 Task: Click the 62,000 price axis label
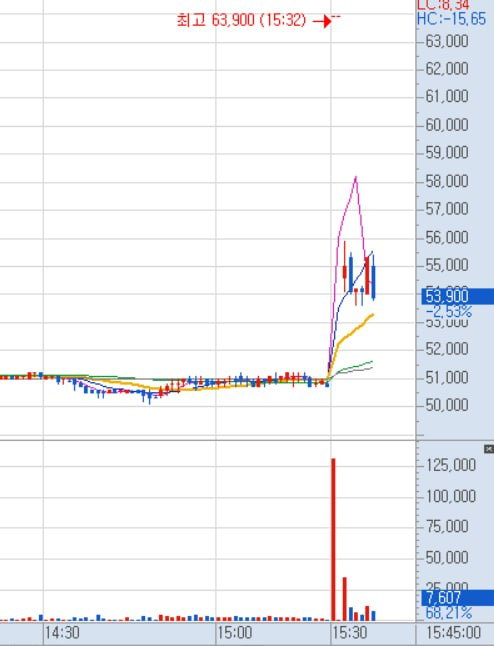click(x=447, y=68)
